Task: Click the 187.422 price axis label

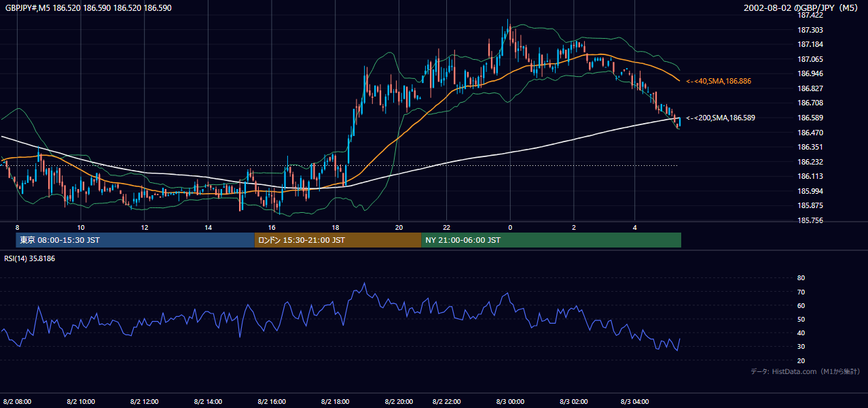Action: tap(810, 16)
